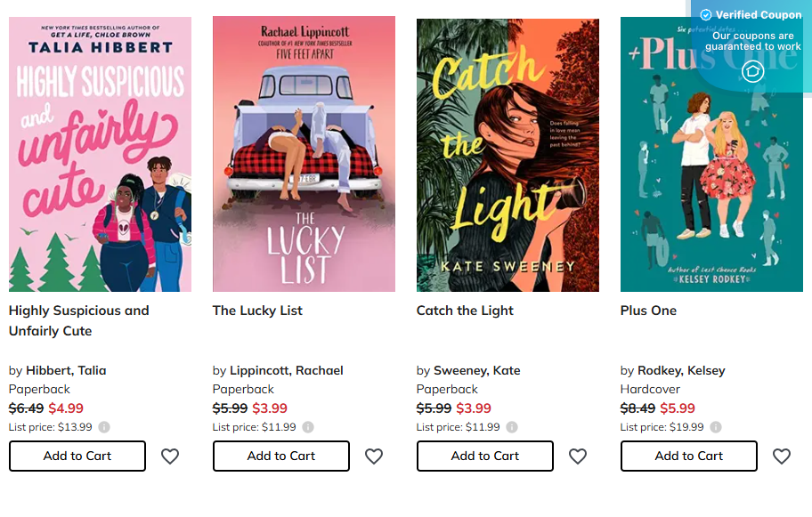The image size is (812, 517).
Task: Click 'The Lucky List' cover image
Action: point(303,153)
